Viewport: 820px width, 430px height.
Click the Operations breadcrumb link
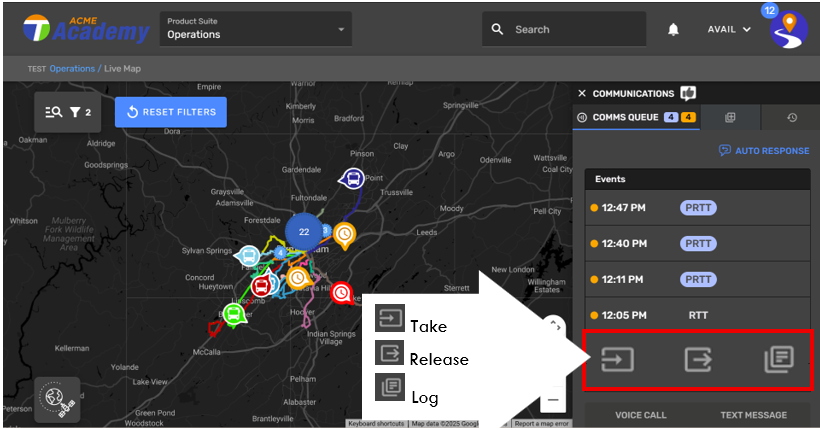tap(72, 69)
